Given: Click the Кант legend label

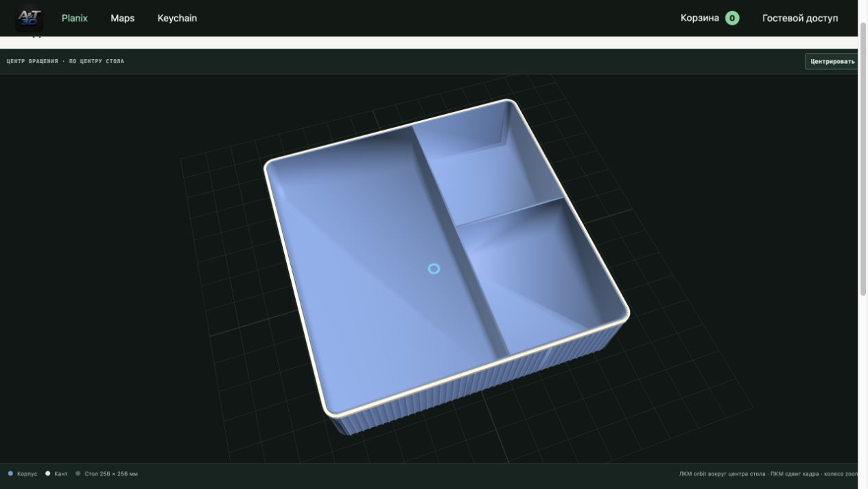Looking at the screenshot, I should tap(60, 474).
